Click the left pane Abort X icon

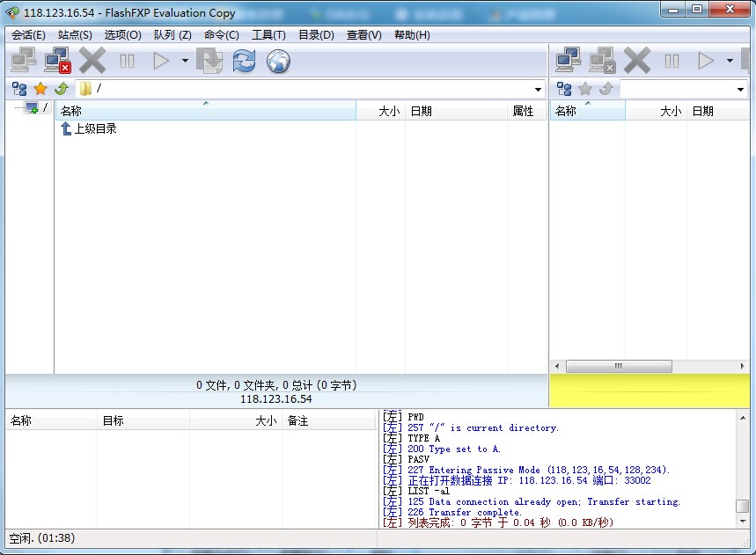[x=92, y=61]
